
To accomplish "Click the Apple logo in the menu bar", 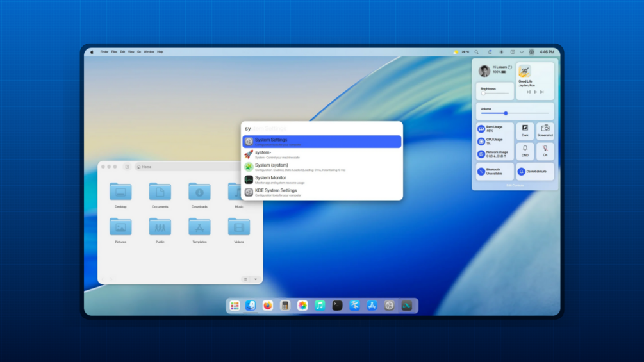I will (92, 52).
